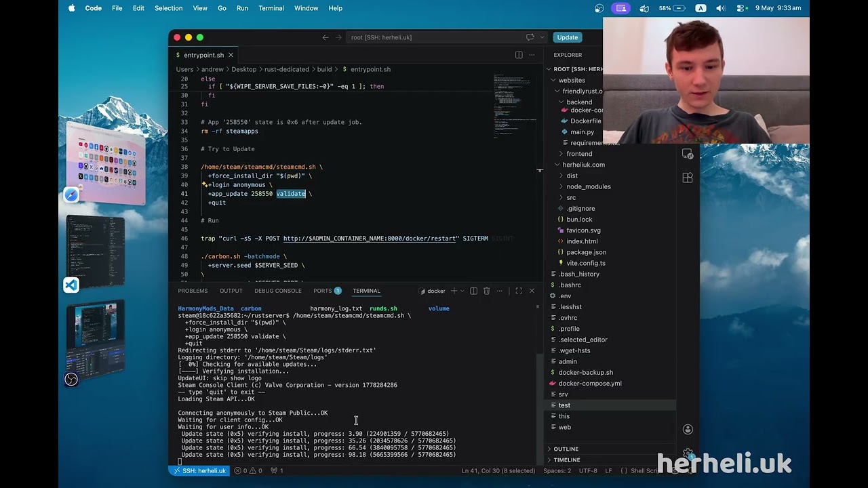The width and height of the screenshot is (868, 488).
Task: Open the Apple menu
Action: [71, 8]
